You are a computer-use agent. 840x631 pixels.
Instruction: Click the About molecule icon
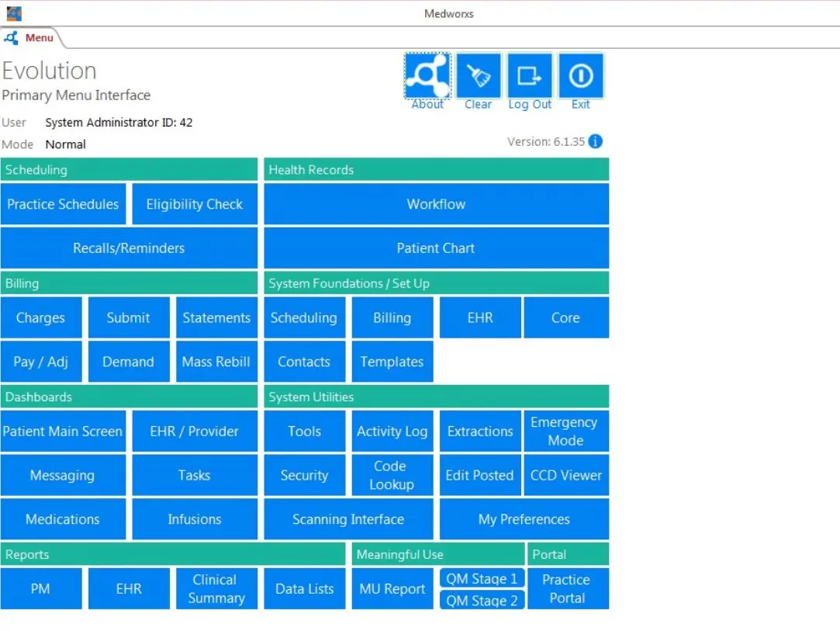pyautogui.click(x=427, y=76)
